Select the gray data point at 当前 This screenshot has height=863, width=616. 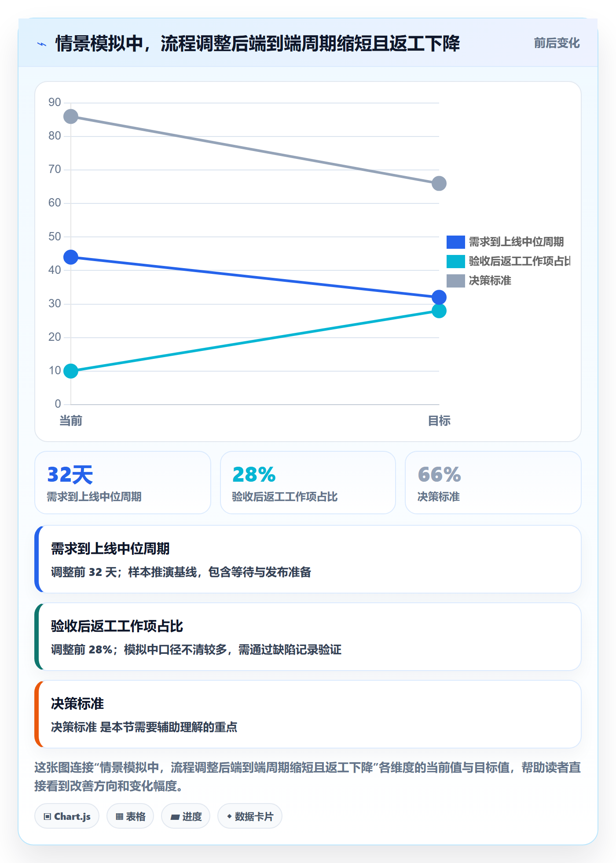point(71,117)
